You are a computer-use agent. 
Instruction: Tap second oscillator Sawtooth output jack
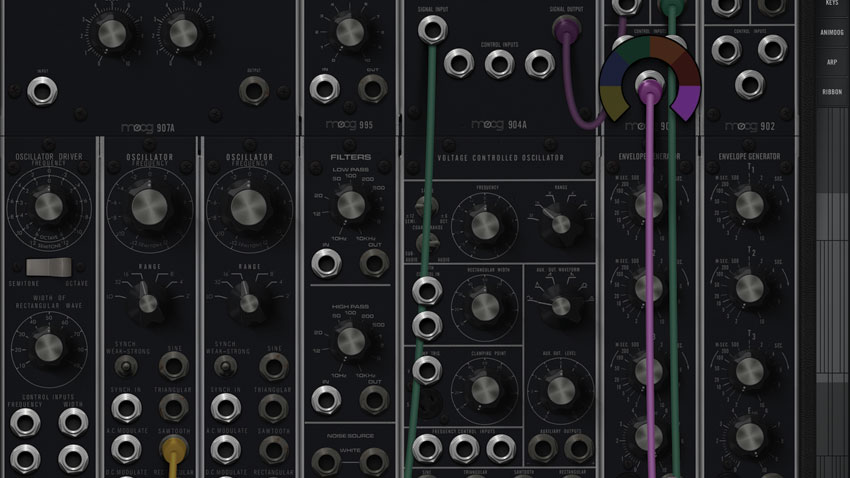point(273,449)
